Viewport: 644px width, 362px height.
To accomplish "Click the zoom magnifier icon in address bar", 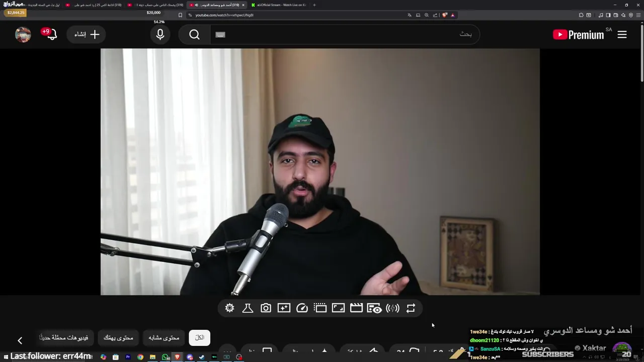I will click(427, 15).
